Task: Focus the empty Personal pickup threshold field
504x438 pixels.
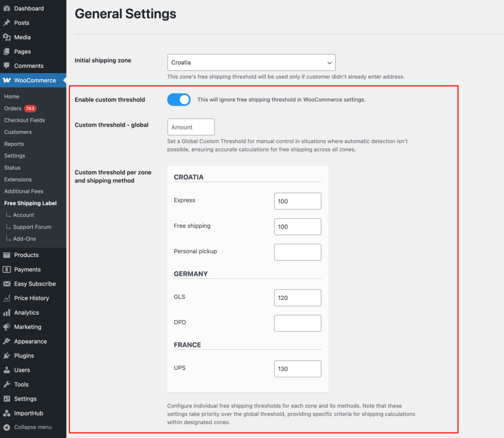Action: point(297,252)
